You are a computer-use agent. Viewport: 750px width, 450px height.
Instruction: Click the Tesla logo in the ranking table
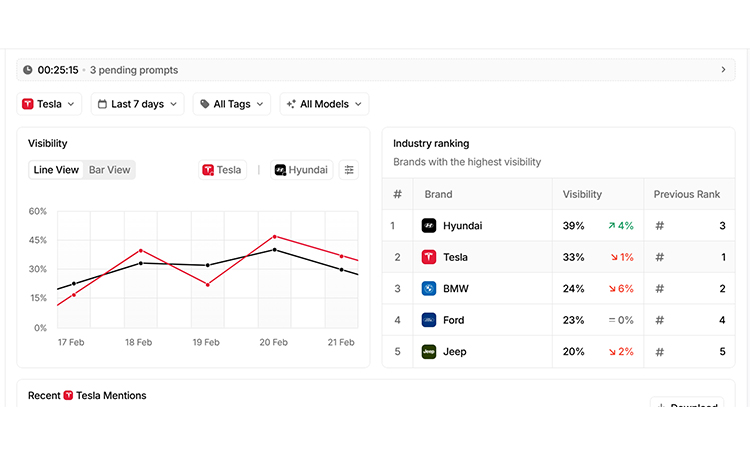pos(429,257)
